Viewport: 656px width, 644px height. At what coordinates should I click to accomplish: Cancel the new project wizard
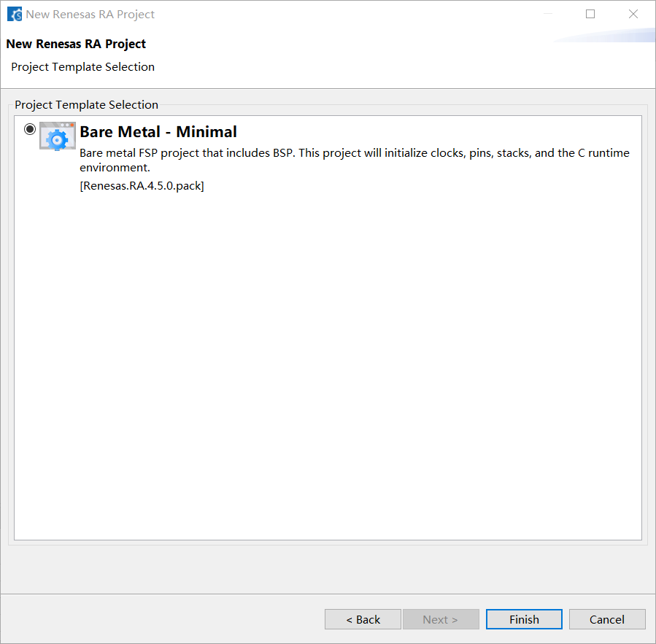pos(607,619)
